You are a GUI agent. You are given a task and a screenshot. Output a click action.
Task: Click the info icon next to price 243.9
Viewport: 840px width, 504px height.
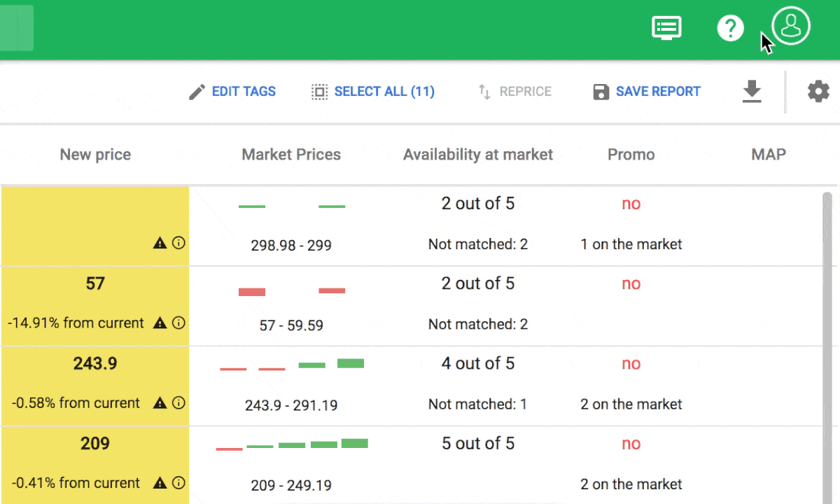coord(179,402)
